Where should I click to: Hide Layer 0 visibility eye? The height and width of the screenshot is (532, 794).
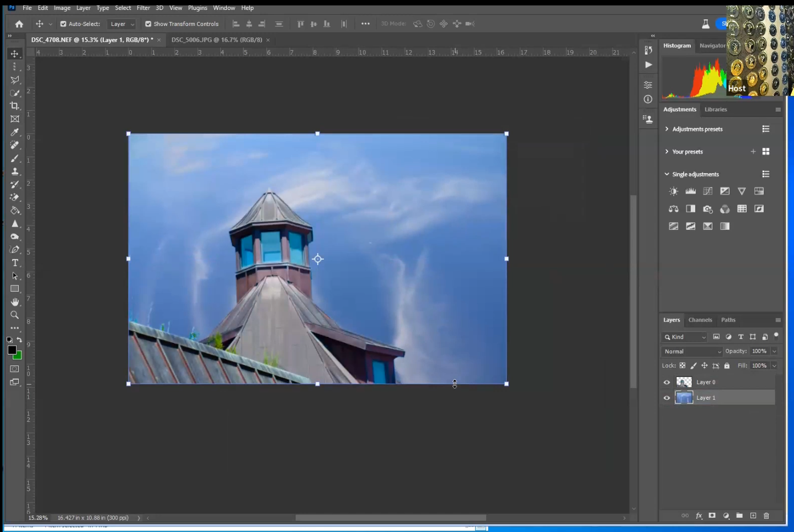[x=667, y=382]
